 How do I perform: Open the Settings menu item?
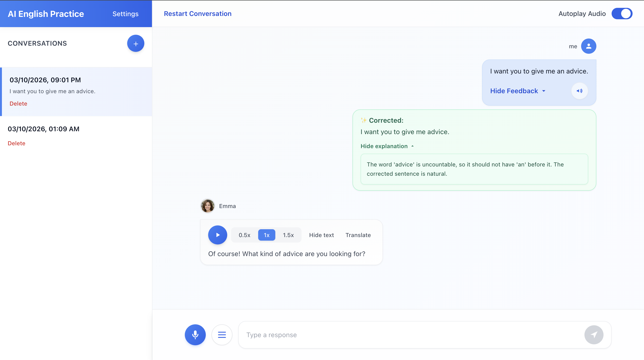[x=125, y=14]
